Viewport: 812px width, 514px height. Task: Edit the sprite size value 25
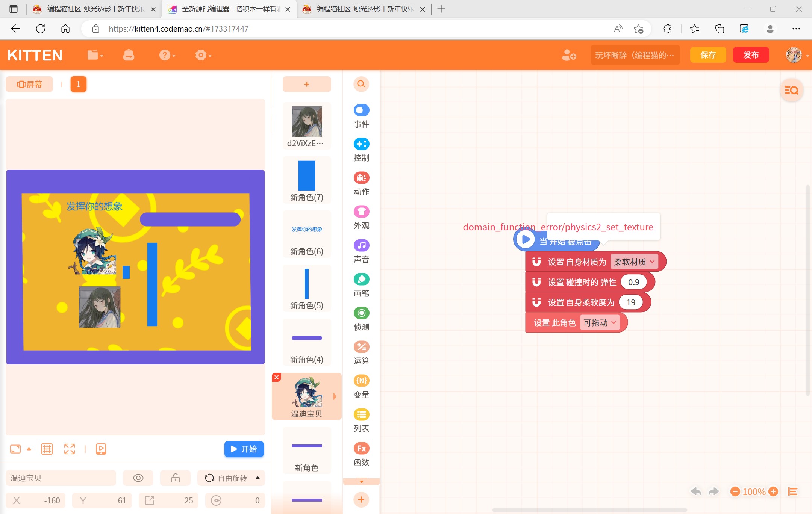pyautogui.click(x=169, y=500)
